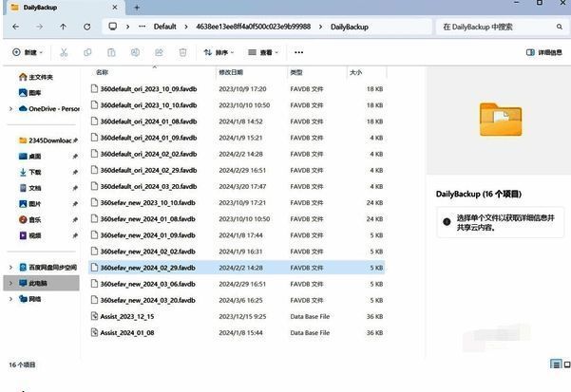The image size is (571, 392).
Task: Switch to large icons view in status bar
Action: coord(567,364)
